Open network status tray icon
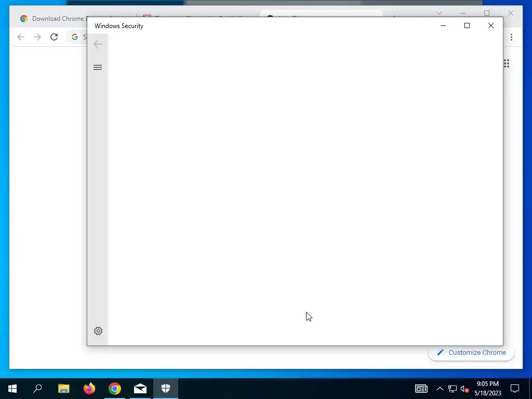This screenshot has width=532, height=399. tap(453, 389)
